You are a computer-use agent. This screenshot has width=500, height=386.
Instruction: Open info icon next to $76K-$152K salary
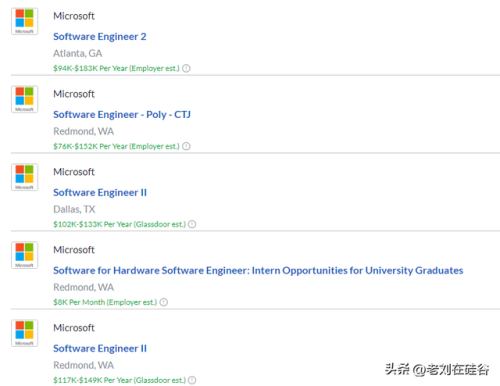point(186,146)
